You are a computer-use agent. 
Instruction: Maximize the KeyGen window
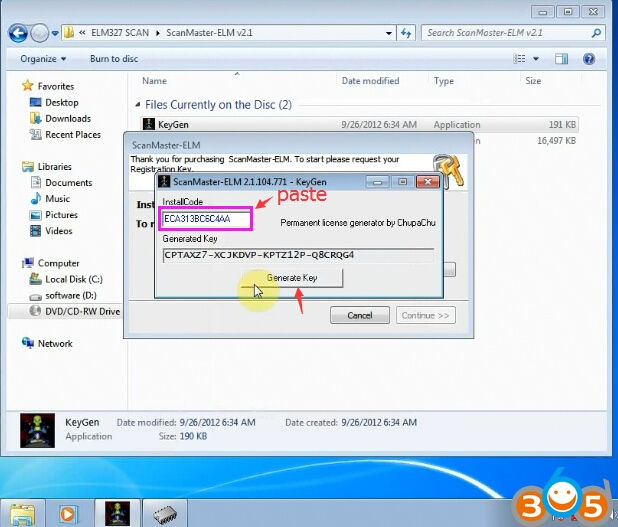click(402, 182)
